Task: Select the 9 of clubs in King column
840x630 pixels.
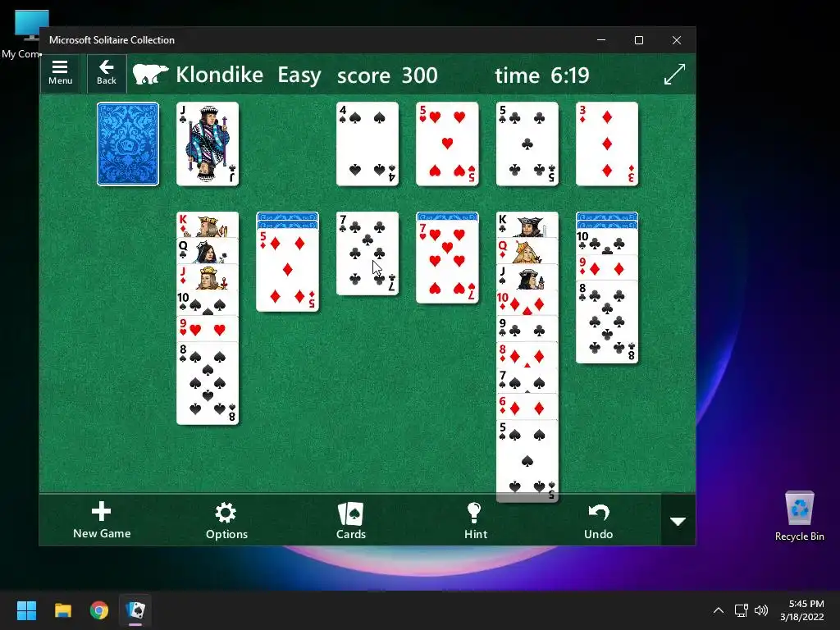Action: [527, 330]
